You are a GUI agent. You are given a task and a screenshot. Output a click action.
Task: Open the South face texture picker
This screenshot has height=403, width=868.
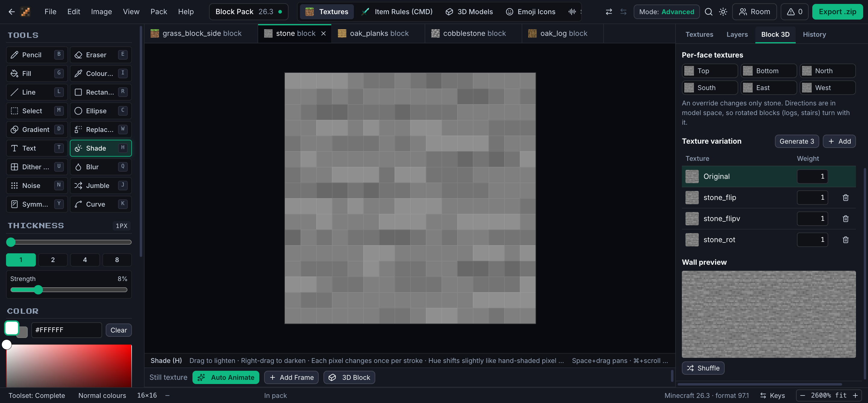[710, 88]
